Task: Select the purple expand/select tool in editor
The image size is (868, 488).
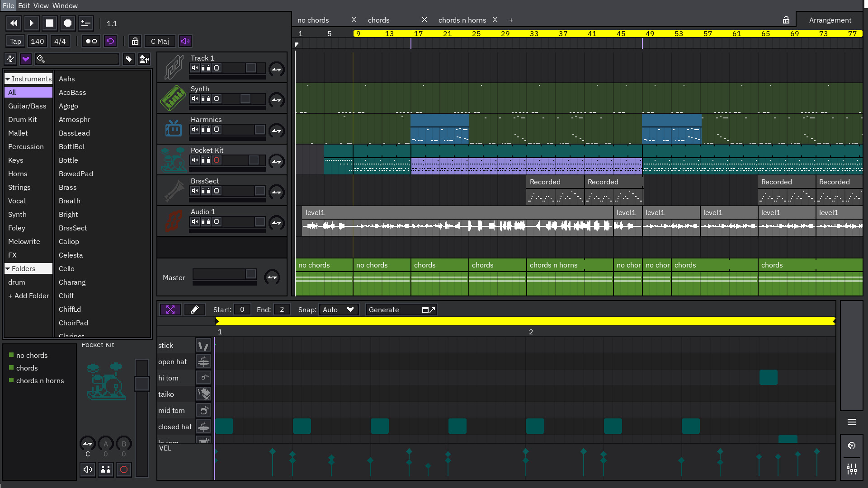Action: point(170,310)
